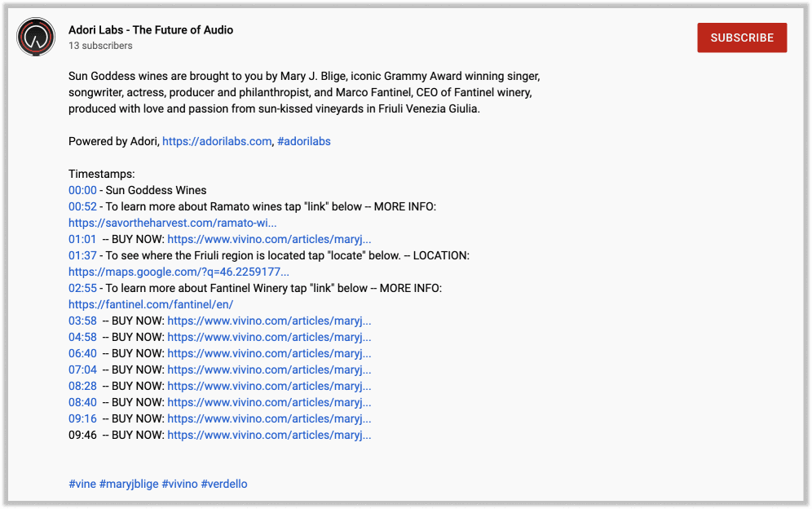Click the #maryjblige hashtag
The height and width of the screenshot is (509, 812).
(x=129, y=484)
